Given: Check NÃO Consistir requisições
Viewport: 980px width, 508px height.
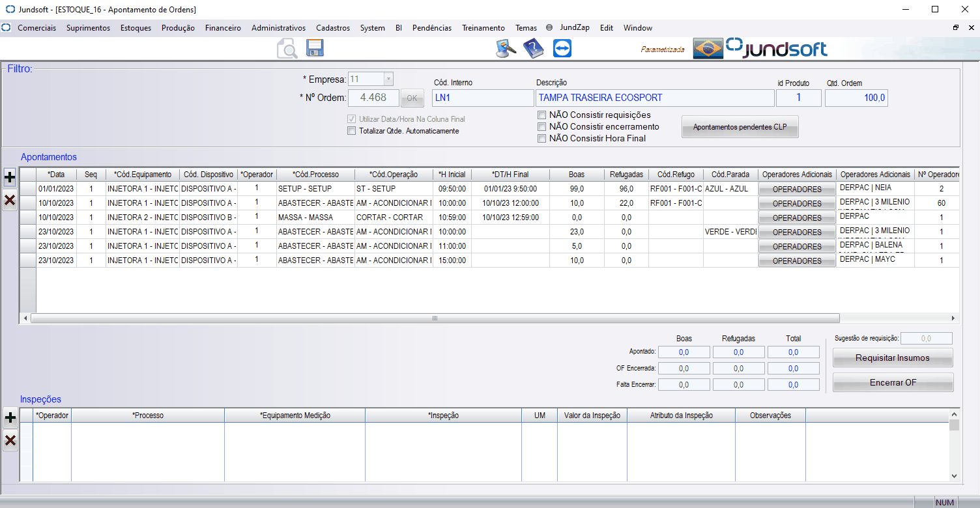Looking at the screenshot, I should click(x=541, y=115).
